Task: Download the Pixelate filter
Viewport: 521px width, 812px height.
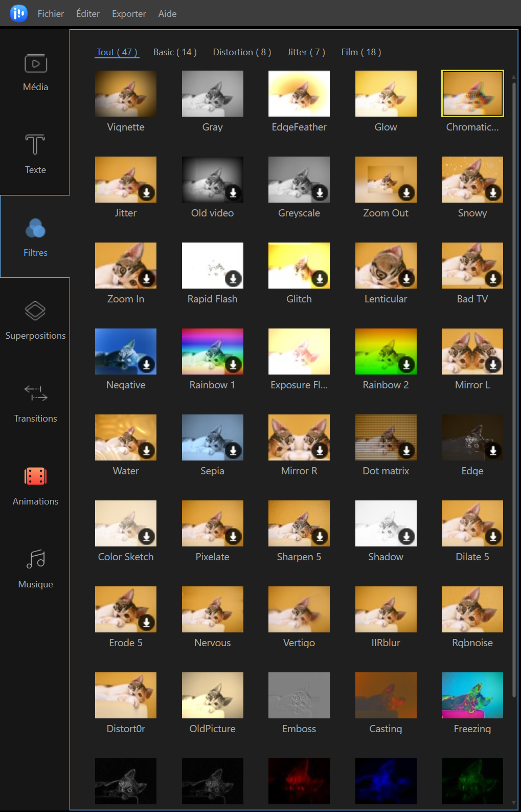Action: tap(233, 537)
